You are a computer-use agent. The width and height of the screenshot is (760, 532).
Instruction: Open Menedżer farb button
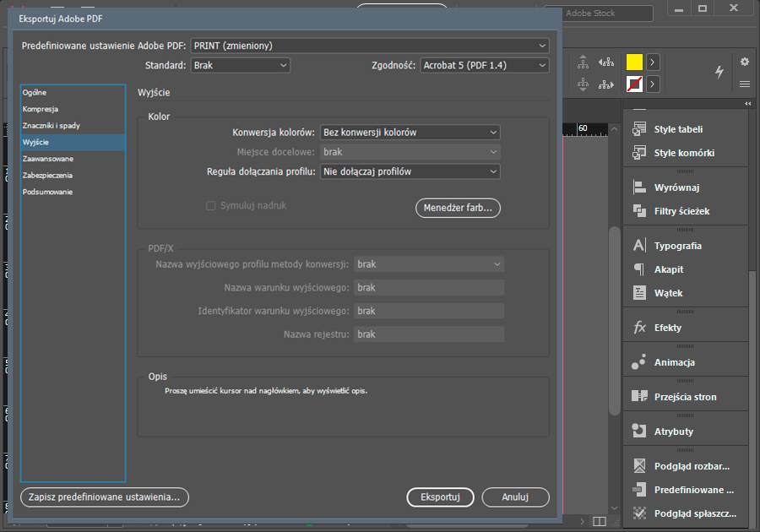458,208
